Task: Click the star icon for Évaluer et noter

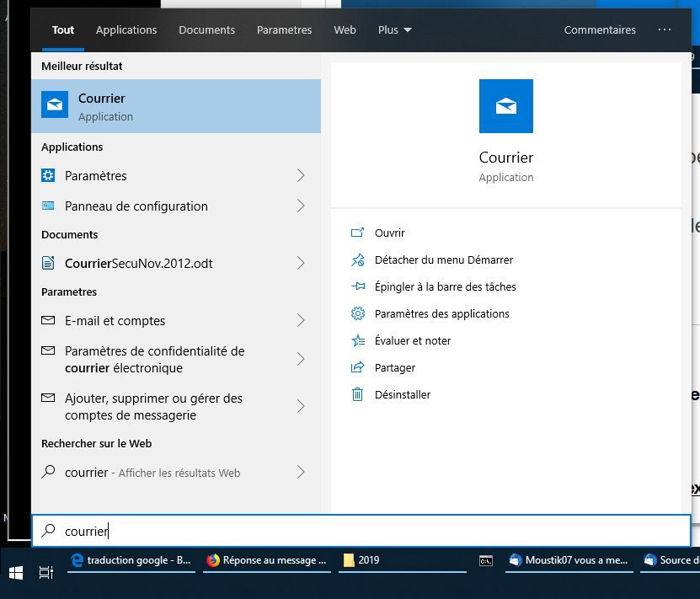Action: [x=358, y=340]
